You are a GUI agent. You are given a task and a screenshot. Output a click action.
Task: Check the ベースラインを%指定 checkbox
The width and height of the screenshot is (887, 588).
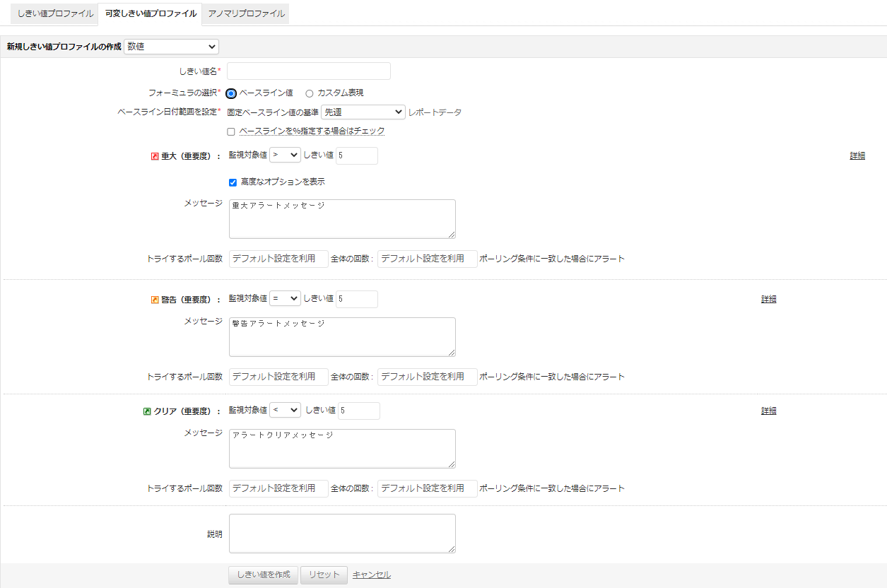231,131
